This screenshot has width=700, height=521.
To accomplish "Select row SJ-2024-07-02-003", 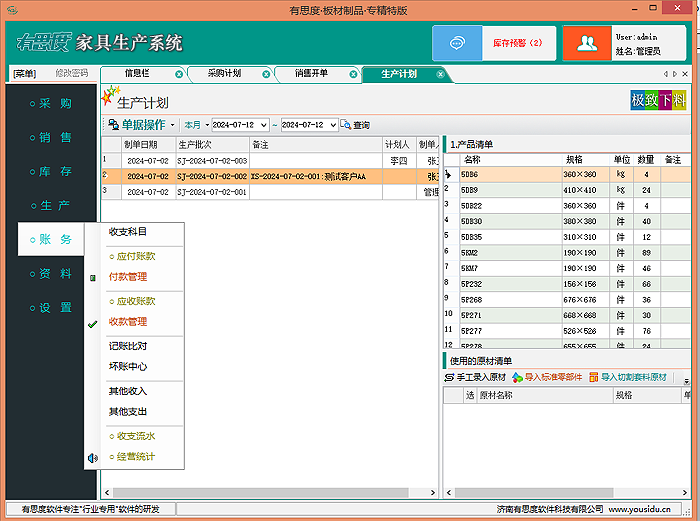I will [270, 161].
